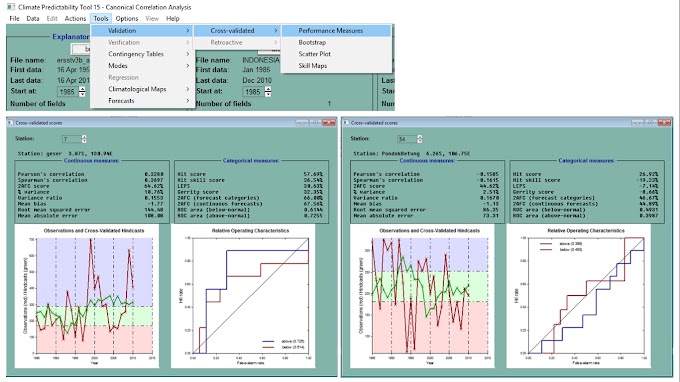Screen dimensions: 680x382
Task: Click the Start at field below Dec 2010
Action: click(253, 92)
